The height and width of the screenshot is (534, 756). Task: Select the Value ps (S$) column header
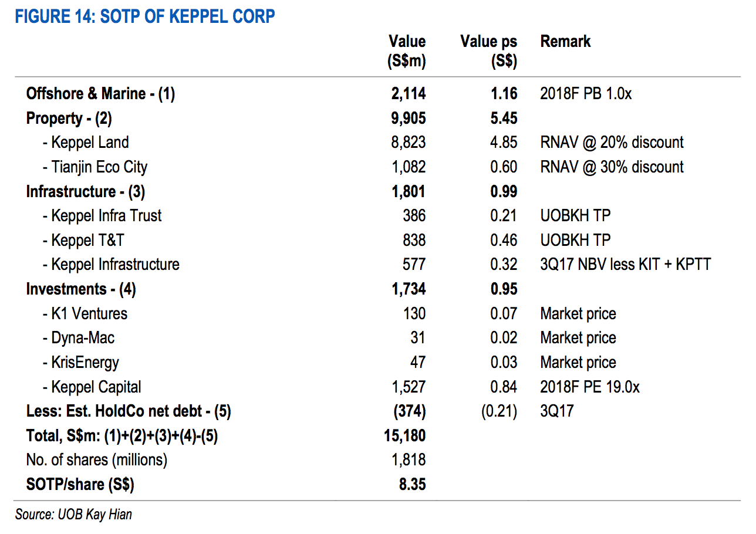click(x=489, y=50)
